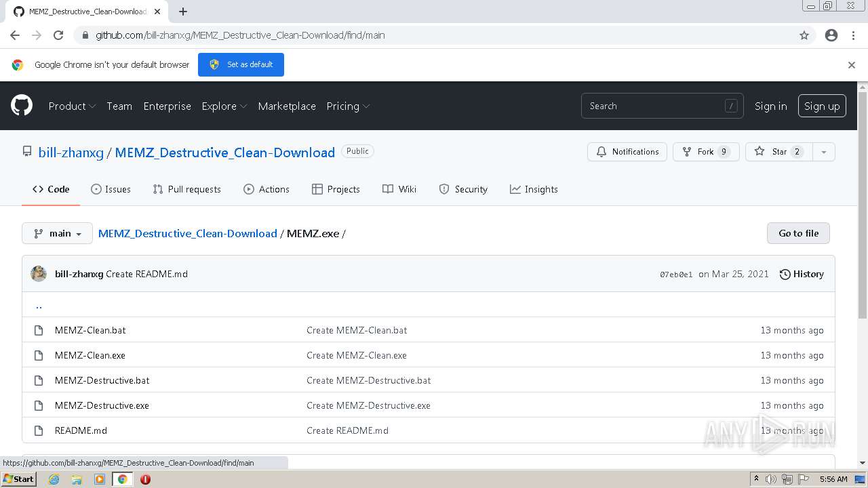Open the Team page
The image size is (868, 488).
[x=119, y=106]
